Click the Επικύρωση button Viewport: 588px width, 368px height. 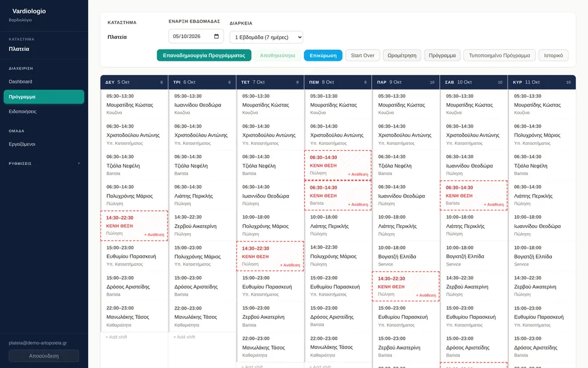[x=323, y=55]
